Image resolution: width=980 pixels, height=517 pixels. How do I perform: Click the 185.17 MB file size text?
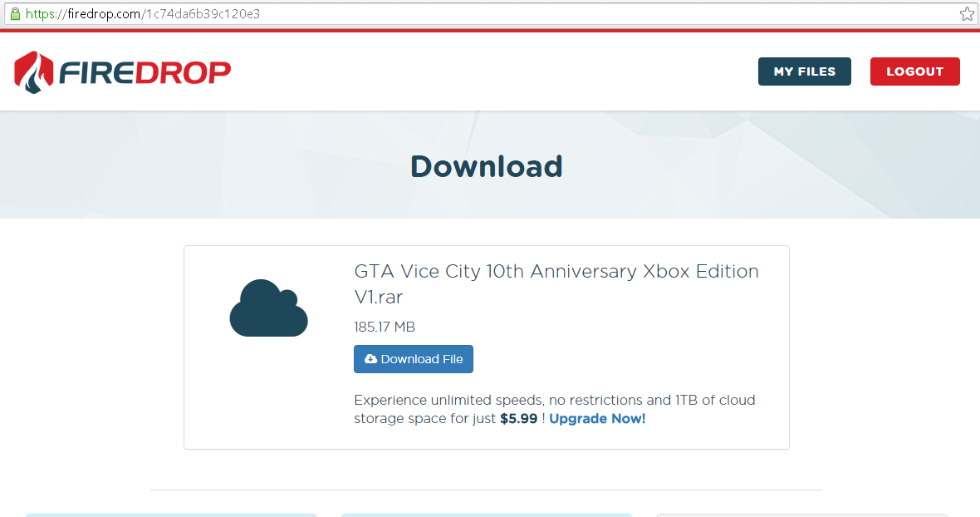[385, 327]
